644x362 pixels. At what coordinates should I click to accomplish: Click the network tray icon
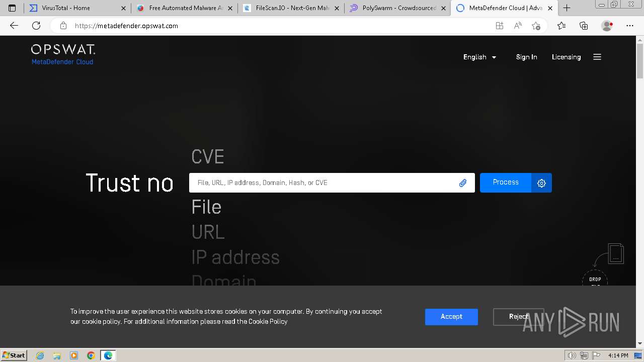point(584,355)
